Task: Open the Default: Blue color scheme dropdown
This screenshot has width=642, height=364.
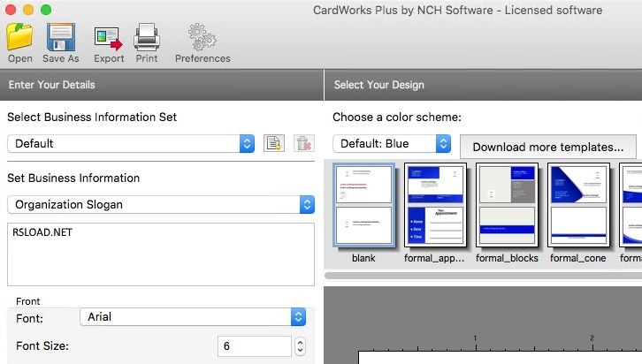Action: (x=392, y=143)
